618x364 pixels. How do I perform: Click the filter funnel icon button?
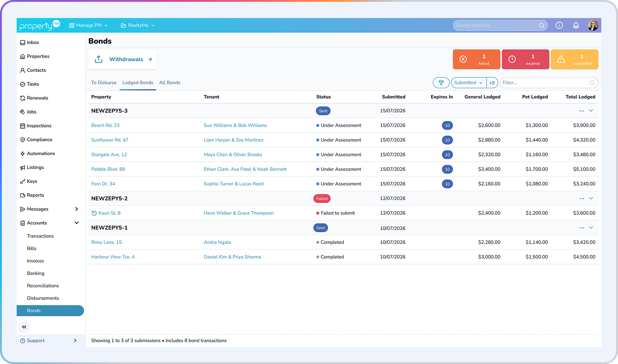[441, 83]
